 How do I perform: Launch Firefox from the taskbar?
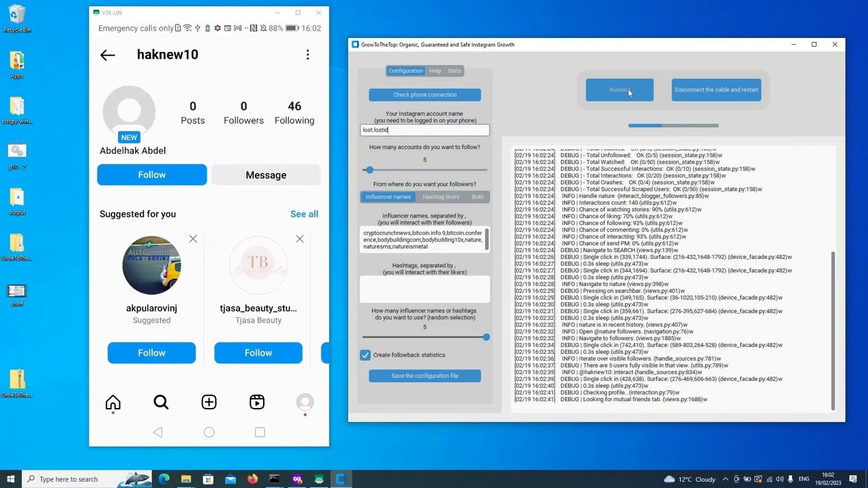(252, 479)
